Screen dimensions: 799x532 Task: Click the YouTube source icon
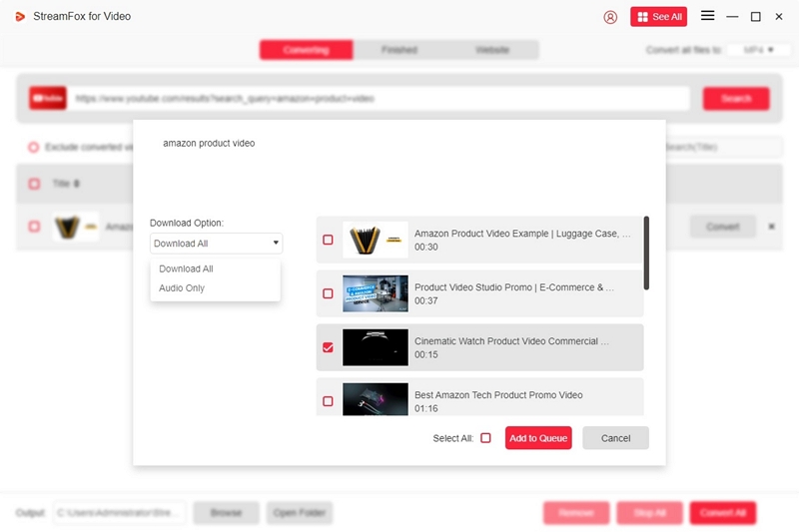pos(47,98)
